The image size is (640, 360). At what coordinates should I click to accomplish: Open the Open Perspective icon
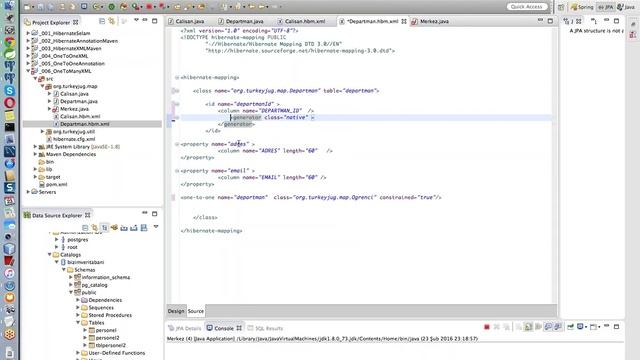pos(561,7)
